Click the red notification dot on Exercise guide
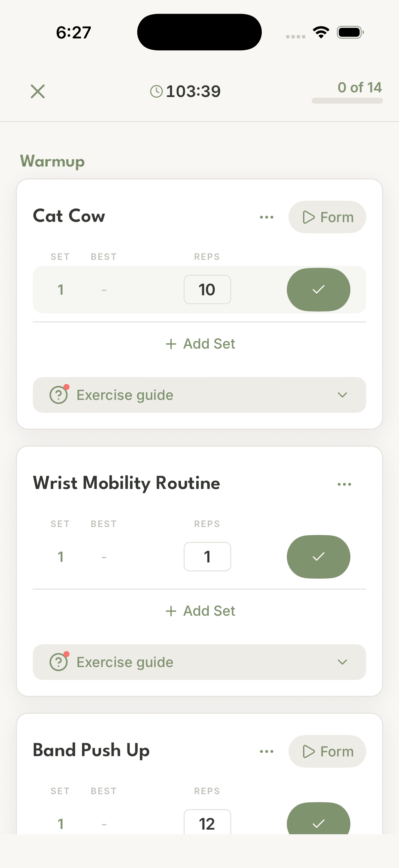 (67, 386)
